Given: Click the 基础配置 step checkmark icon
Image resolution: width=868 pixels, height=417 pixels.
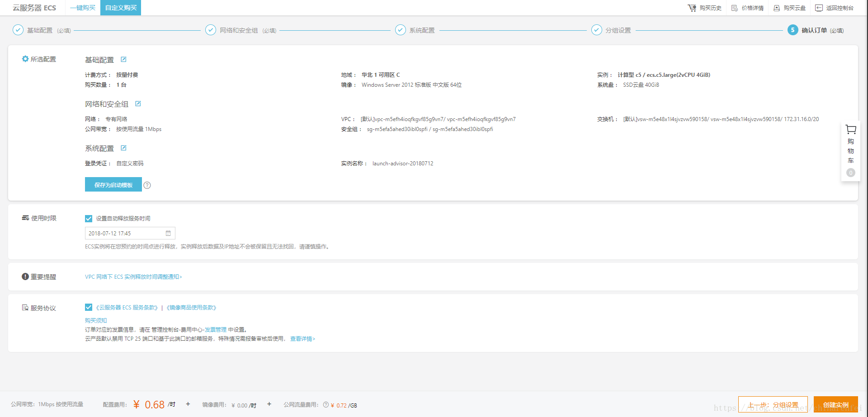Looking at the screenshot, I should coord(18,30).
